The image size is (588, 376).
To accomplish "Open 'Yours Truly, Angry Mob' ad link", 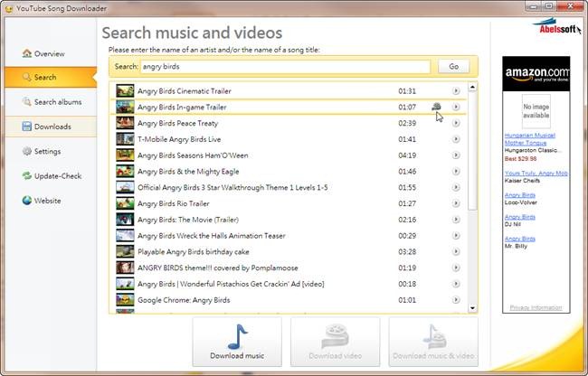I will pos(536,173).
